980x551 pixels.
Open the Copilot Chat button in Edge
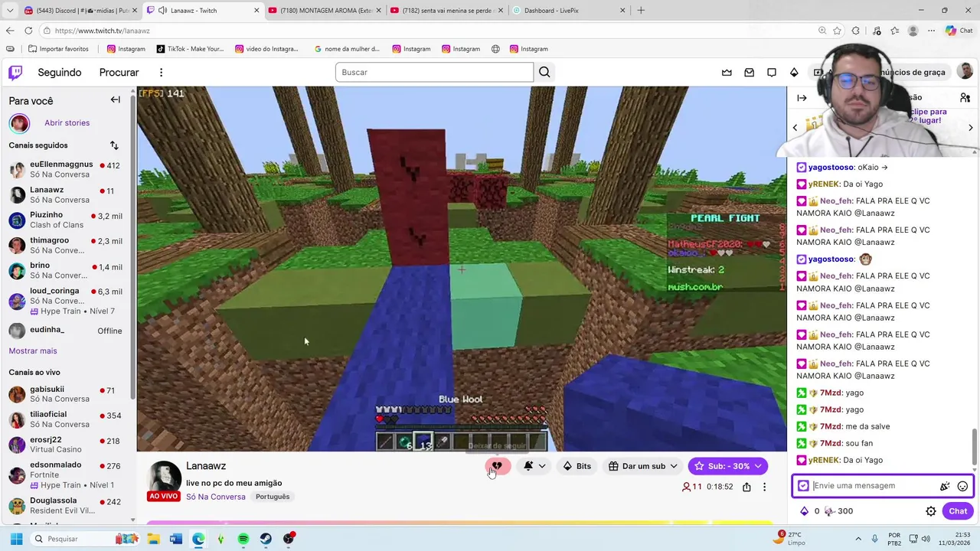click(961, 31)
